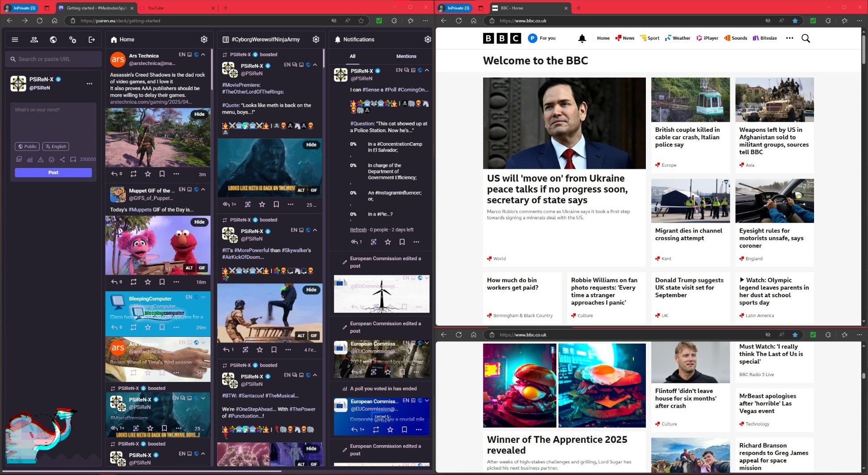Boost the Ars Technica Assassin's Creed post
The image size is (868, 475).
point(133,174)
